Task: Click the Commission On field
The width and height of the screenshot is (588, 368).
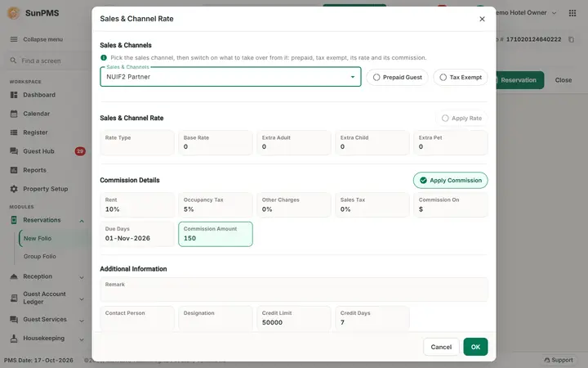Action: pos(451,205)
